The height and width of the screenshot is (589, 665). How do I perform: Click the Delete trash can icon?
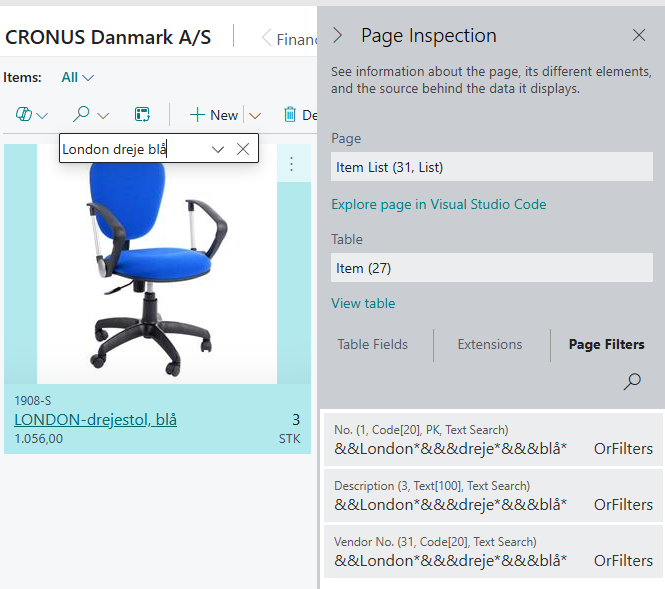290,114
